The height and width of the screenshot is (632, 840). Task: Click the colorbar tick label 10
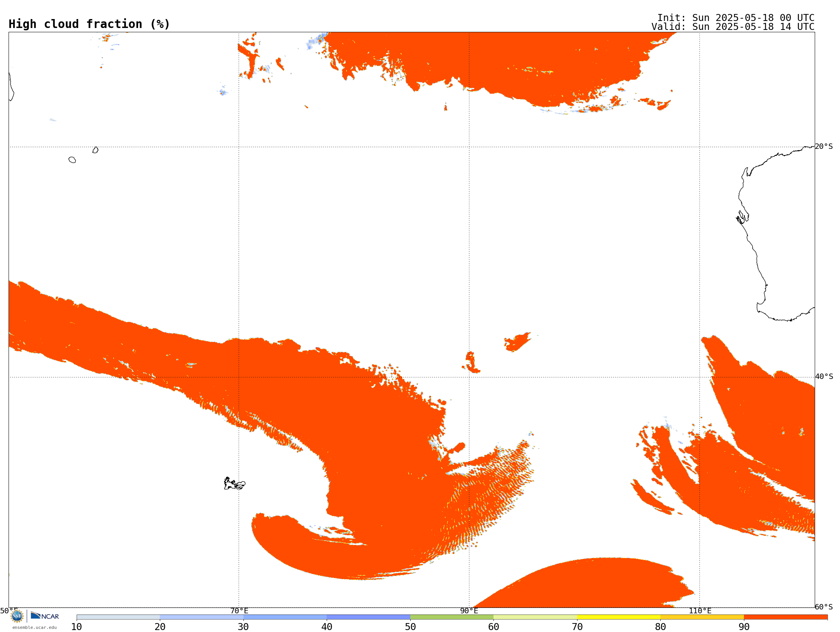[77, 627]
